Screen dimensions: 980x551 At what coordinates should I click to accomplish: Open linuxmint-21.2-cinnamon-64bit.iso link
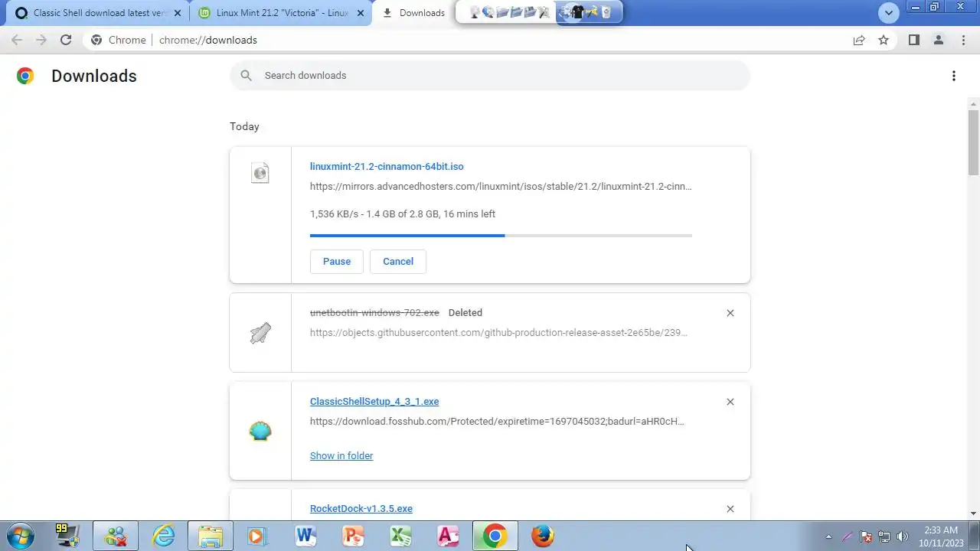pos(387,166)
